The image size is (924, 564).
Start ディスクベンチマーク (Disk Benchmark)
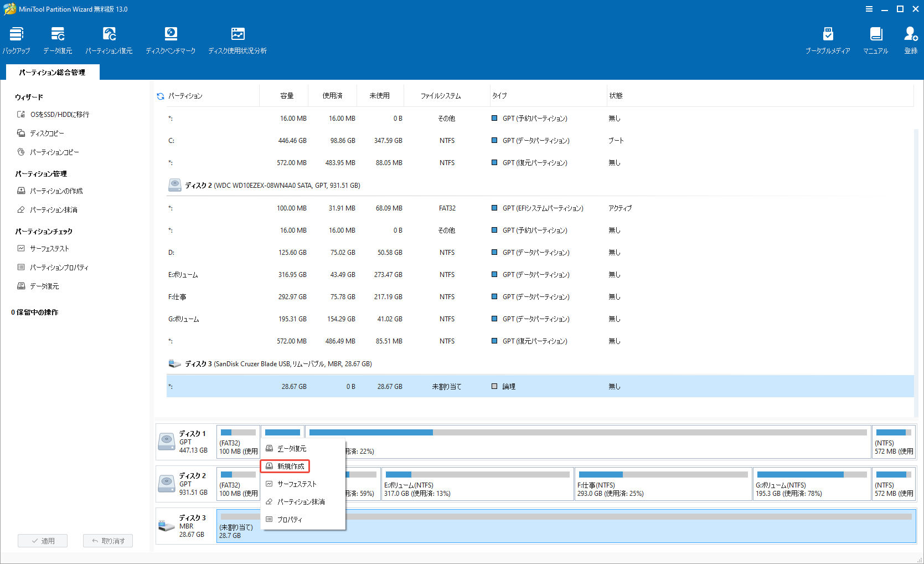point(171,39)
